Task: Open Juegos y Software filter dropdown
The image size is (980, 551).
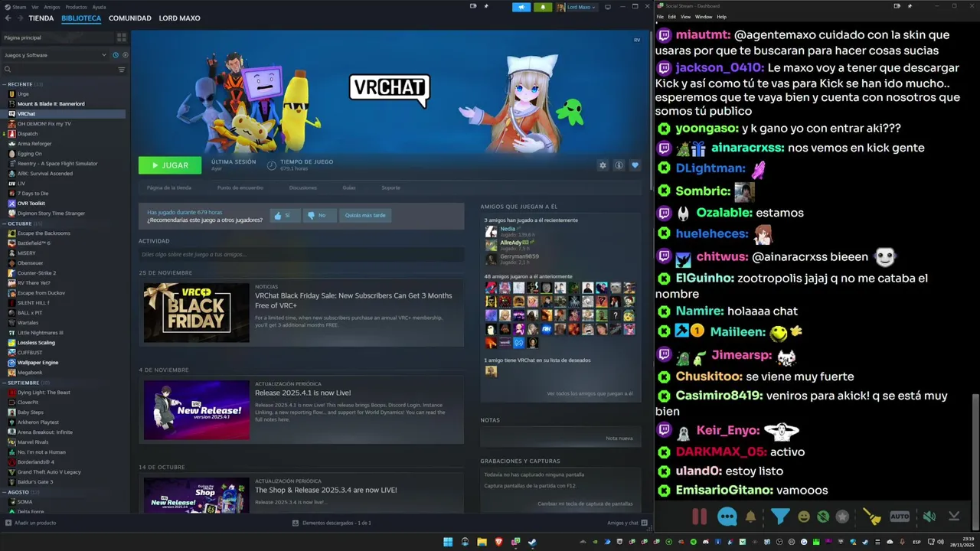Action: pos(55,55)
